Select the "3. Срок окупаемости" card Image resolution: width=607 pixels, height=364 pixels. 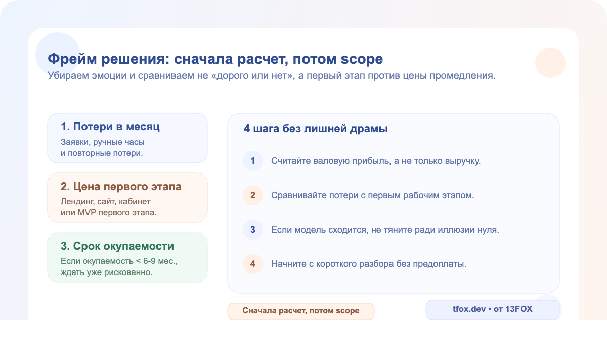127,257
